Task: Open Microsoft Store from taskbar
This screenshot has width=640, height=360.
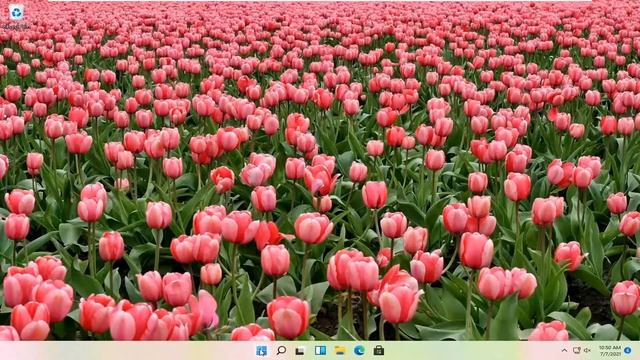Action: pos(379,350)
